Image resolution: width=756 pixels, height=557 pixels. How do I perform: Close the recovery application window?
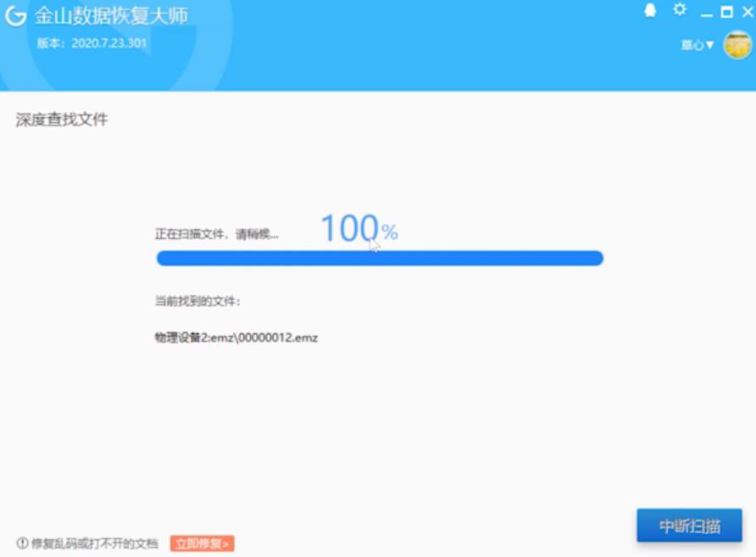pyautogui.click(x=748, y=12)
